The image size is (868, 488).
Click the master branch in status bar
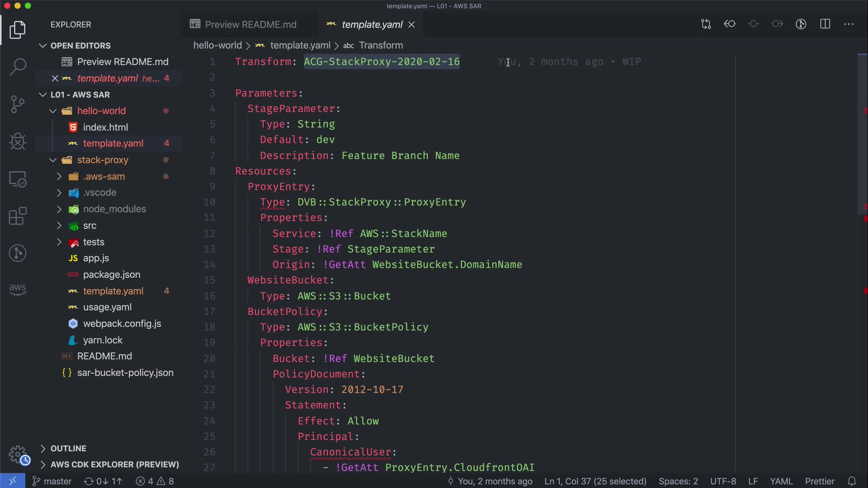tap(52, 481)
